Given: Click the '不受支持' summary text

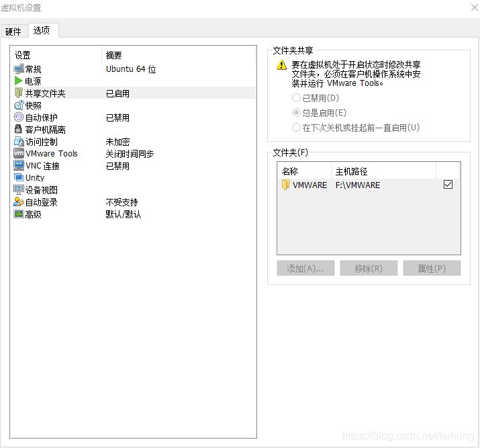Looking at the screenshot, I should pos(122,202).
